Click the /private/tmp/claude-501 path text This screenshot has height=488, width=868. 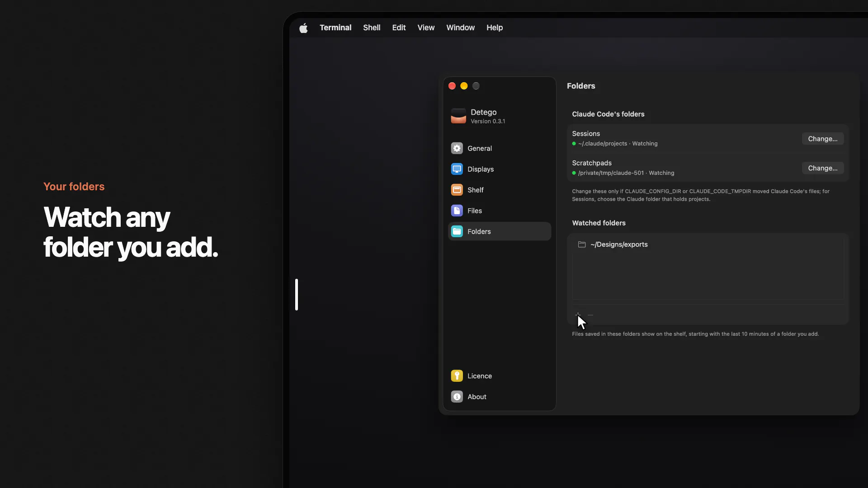[611, 173]
